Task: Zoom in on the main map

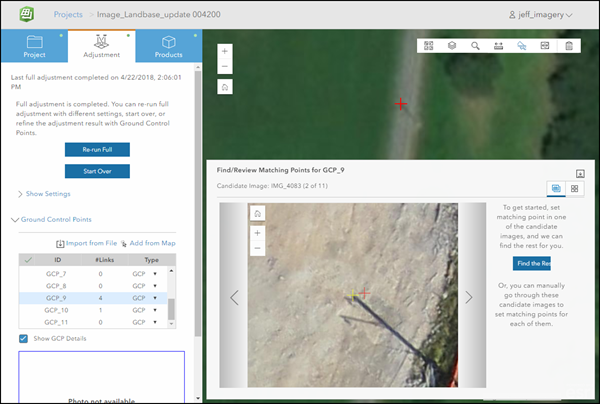Action: (x=224, y=51)
